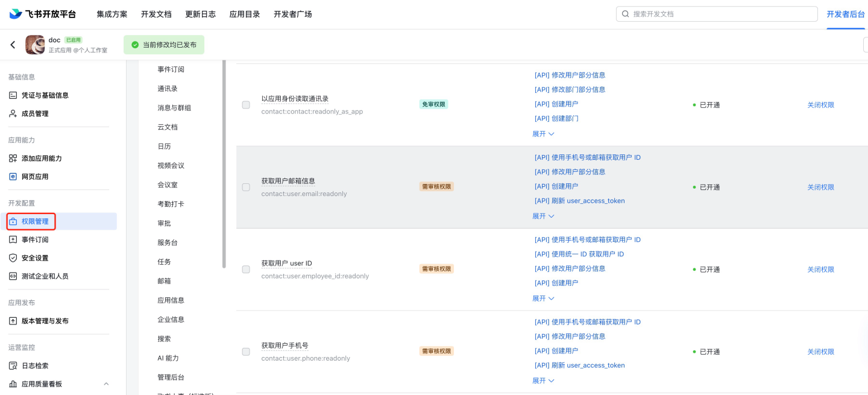
Task: Open 开发文档 in top navigation
Action: pyautogui.click(x=156, y=14)
